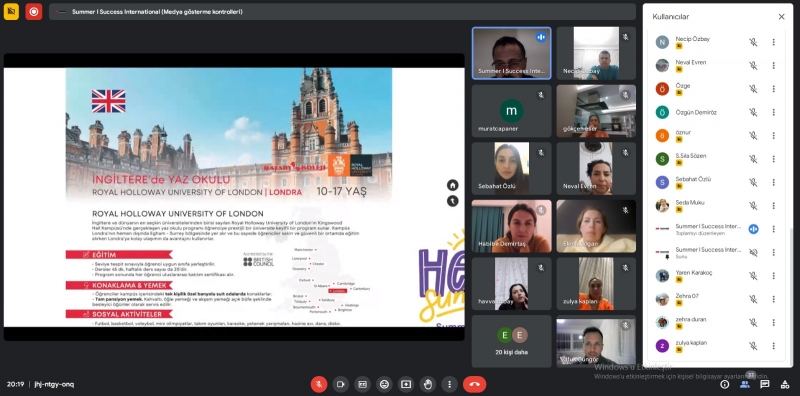Open meeting details info icon
The image size is (800, 396).
pyautogui.click(x=724, y=384)
